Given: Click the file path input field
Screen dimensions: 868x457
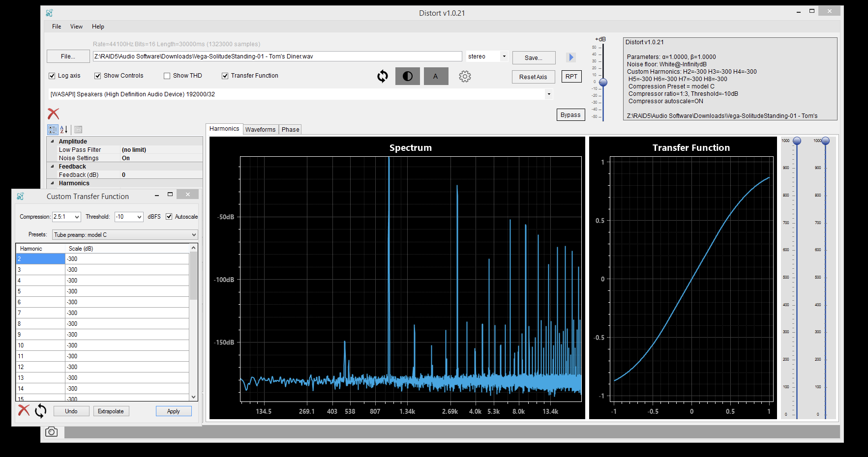Looking at the screenshot, I should 277,57.
